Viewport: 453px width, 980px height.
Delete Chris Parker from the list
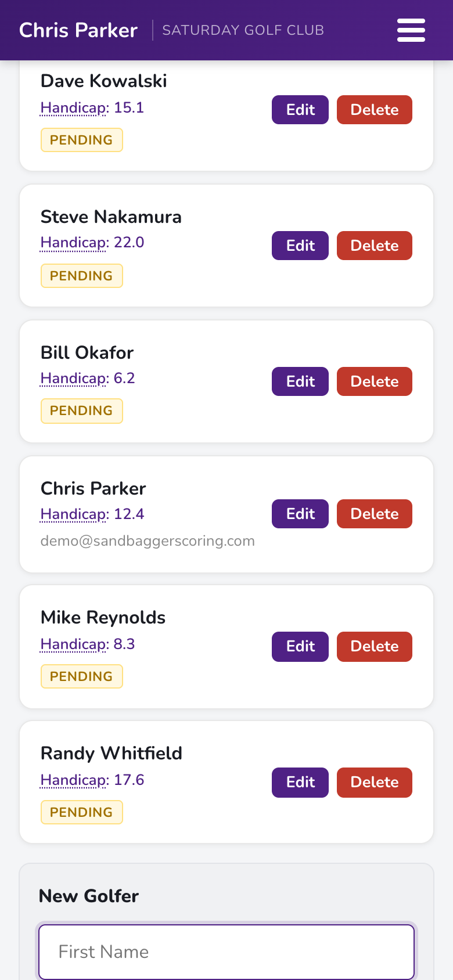pyautogui.click(x=375, y=514)
